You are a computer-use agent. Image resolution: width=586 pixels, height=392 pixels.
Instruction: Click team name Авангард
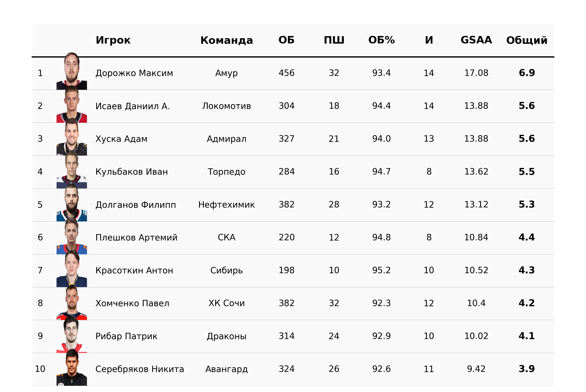pos(227,369)
